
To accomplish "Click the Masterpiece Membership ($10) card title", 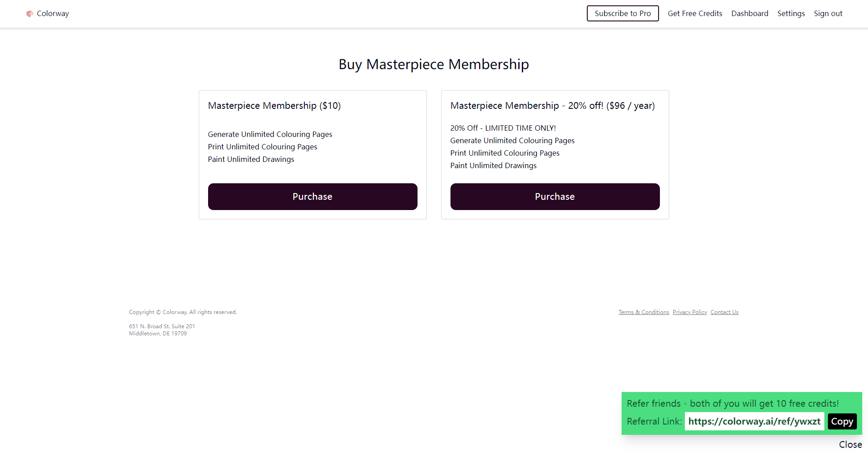I will [x=274, y=106].
